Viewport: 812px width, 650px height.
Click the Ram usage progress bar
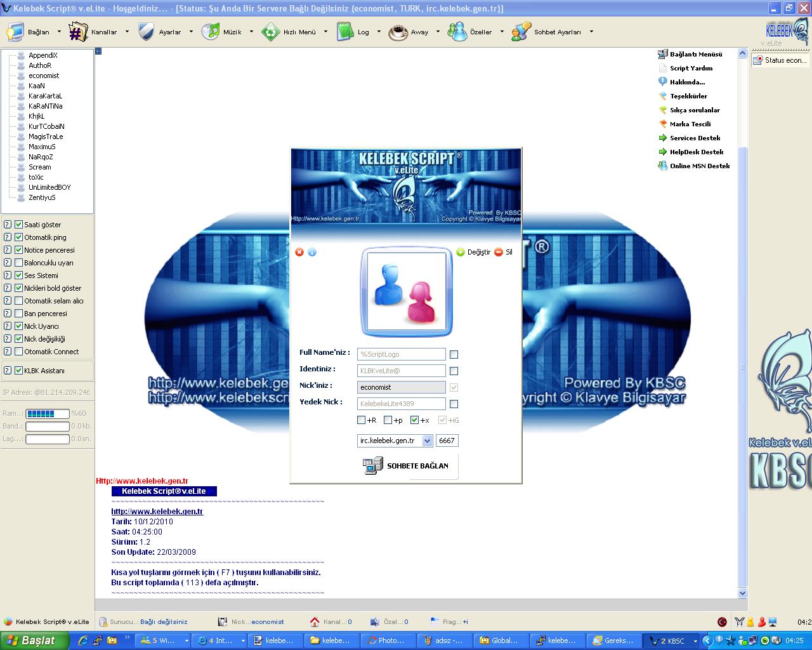(x=48, y=413)
